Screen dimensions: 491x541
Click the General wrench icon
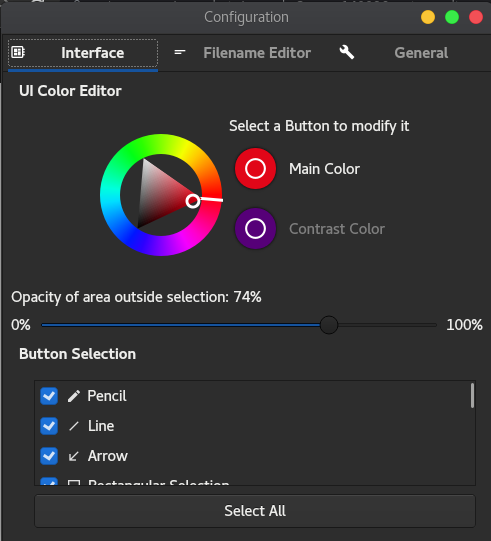coord(347,52)
